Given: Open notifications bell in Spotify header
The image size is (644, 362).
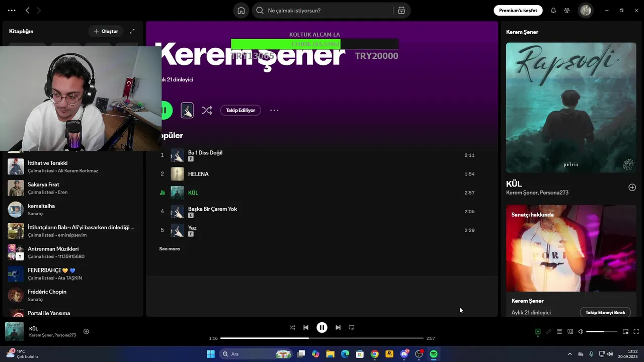Looking at the screenshot, I should (x=553, y=11).
